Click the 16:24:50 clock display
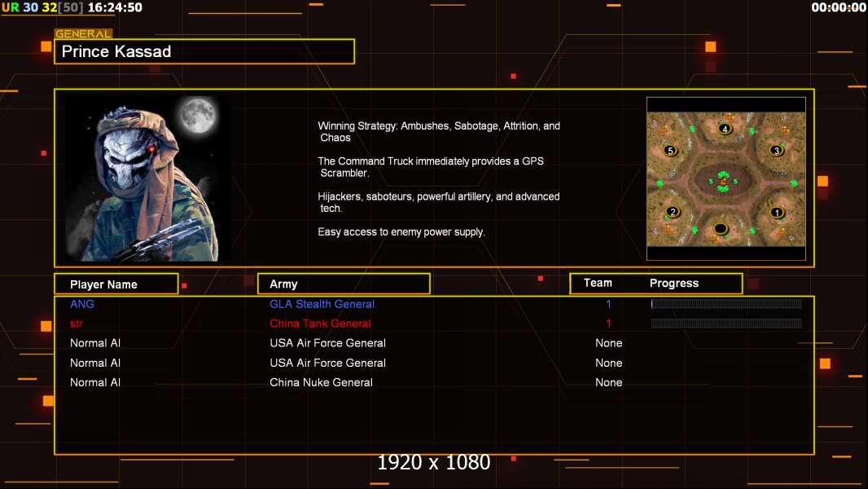 (115, 8)
